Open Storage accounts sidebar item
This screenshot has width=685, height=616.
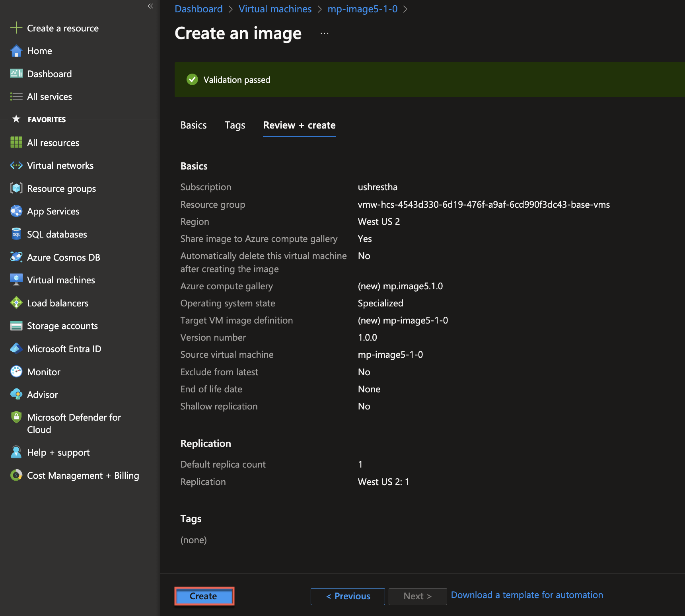62,326
